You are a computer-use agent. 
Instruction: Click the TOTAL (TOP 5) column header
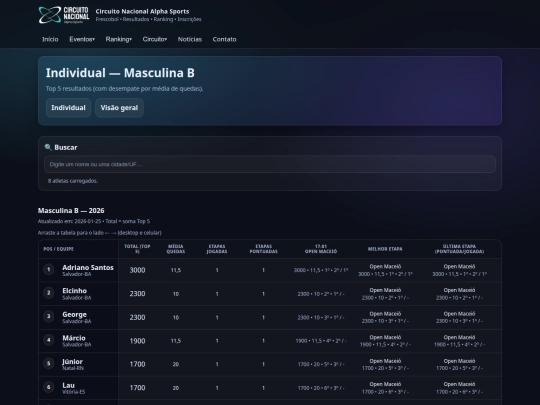[x=137, y=249]
